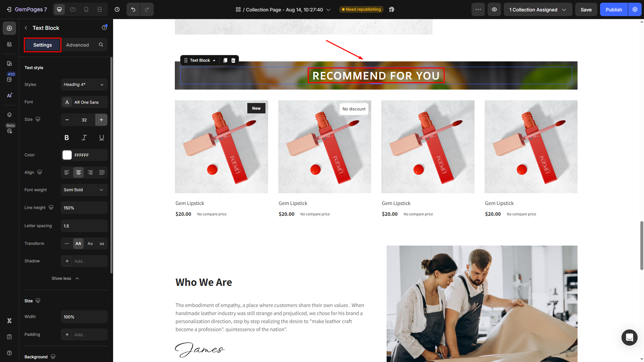Screen dimensions: 644x362
Task: Switch to tablet device view icon
Action: tap(73, 9)
